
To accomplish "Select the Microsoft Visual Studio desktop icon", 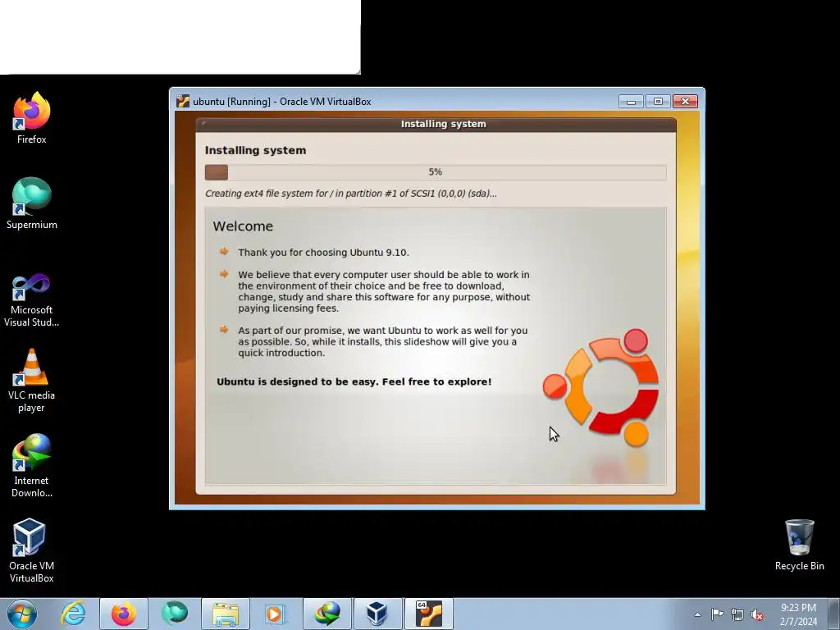I will pyautogui.click(x=32, y=300).
